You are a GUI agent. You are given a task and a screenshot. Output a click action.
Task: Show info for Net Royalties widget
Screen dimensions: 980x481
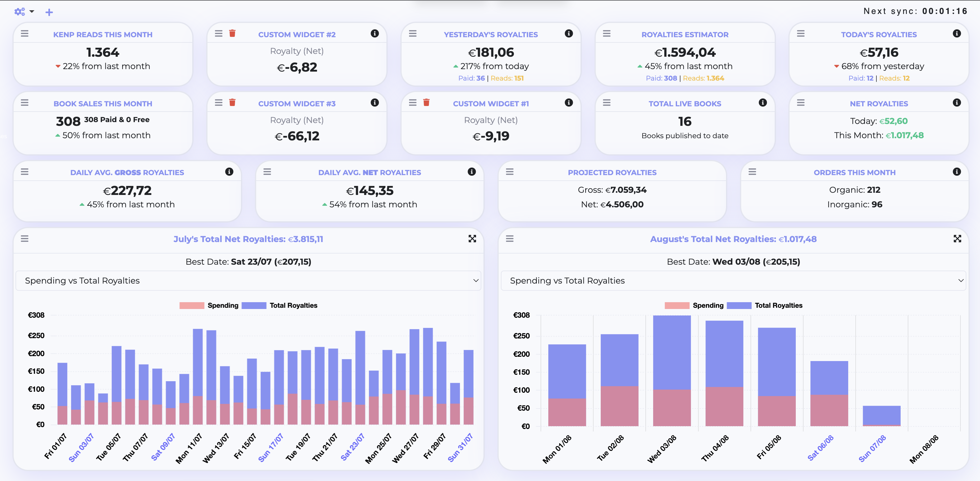(x=957, y=103)
